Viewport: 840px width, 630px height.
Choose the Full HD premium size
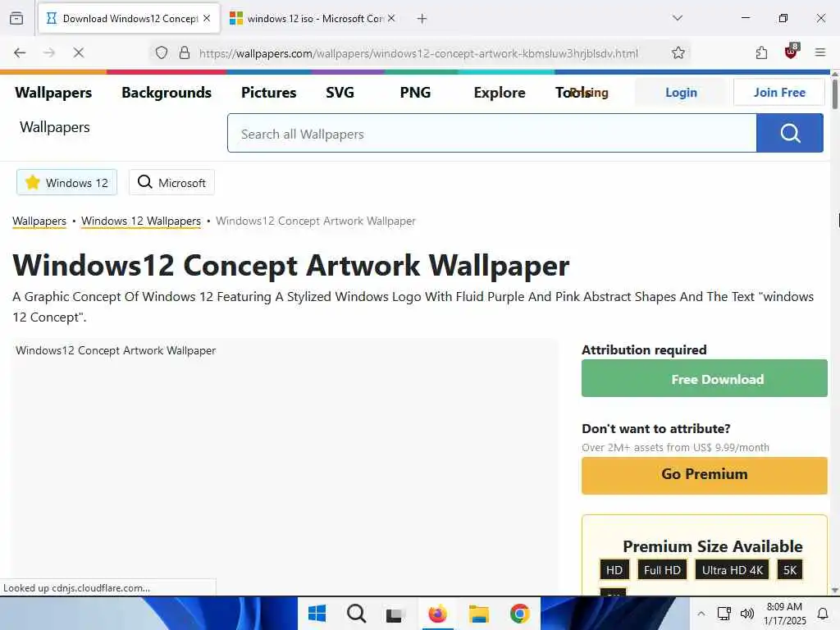[x=662, y=570]
